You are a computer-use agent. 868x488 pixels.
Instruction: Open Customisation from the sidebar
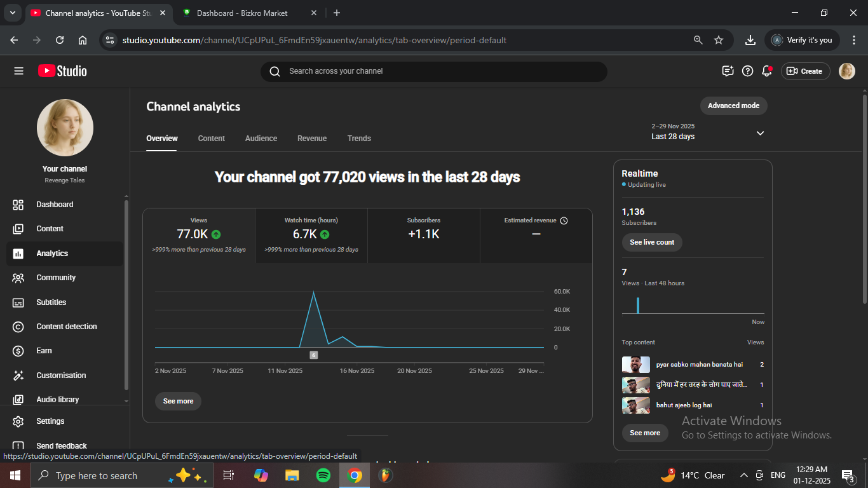point(61,376)
